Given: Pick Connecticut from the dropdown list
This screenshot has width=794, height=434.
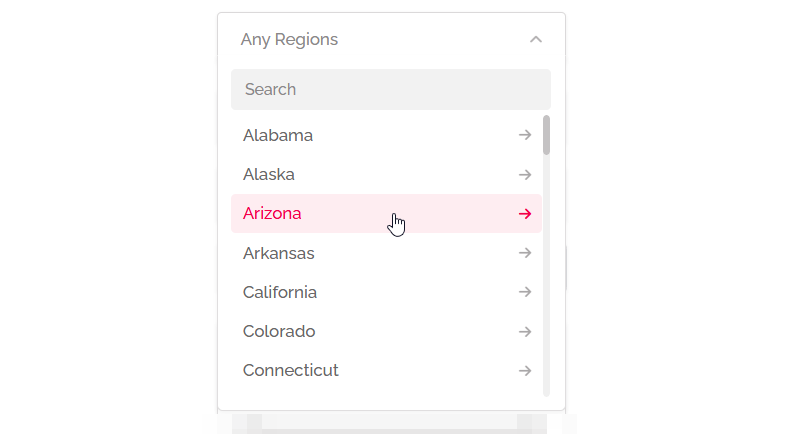Looking at the screenshot, I should [x=291, y=370].
